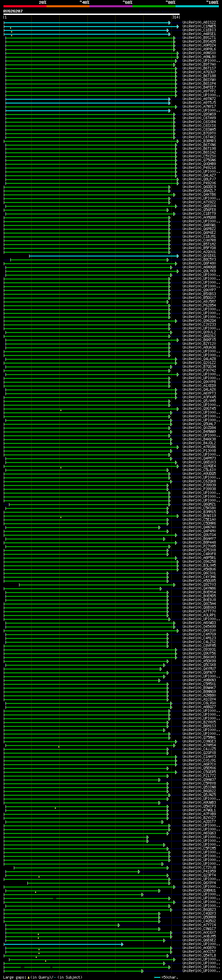This screenshot has height=980, width=222.
Task: Select hit UniRef100_Q4YN86
Action: pos(199,589)
